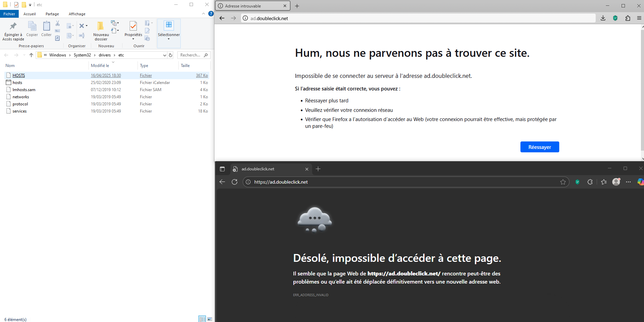This screenshot has height=322, width=644.
Task: Click the System32 breadcrumb in address bar
Action: pyautogui.click(x=82, y=55)
